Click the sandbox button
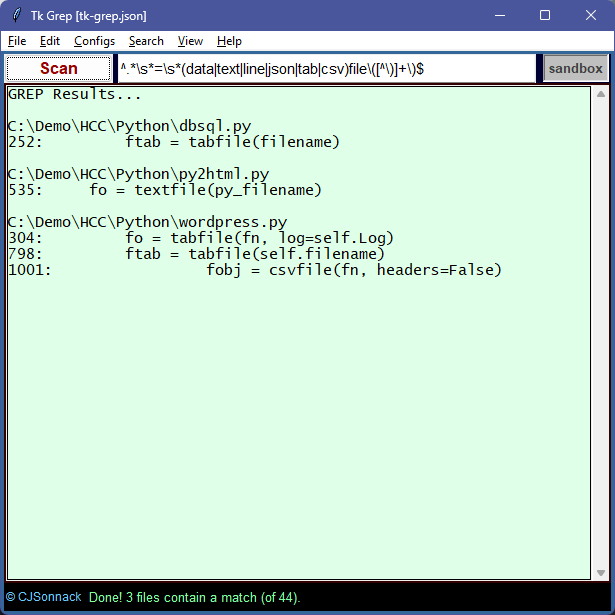615x615 pixels. pyautogui.click(x=575, y=68)
